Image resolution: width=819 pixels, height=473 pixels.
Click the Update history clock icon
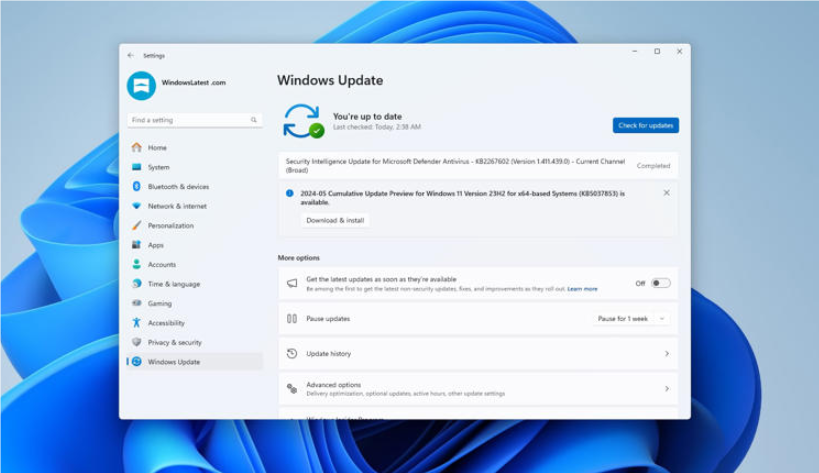tap(292, 353)
